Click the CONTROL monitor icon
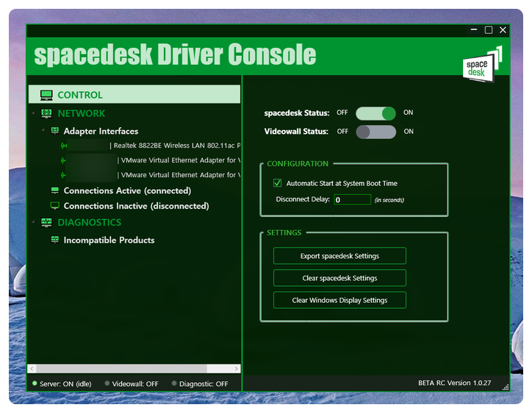 pyautogui.click(x=46, y=95)
